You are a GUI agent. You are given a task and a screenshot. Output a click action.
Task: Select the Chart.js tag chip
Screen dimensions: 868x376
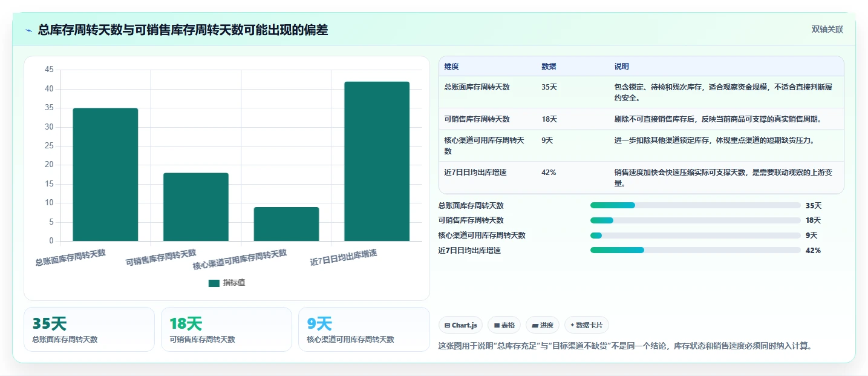click(x=461, y=325)
